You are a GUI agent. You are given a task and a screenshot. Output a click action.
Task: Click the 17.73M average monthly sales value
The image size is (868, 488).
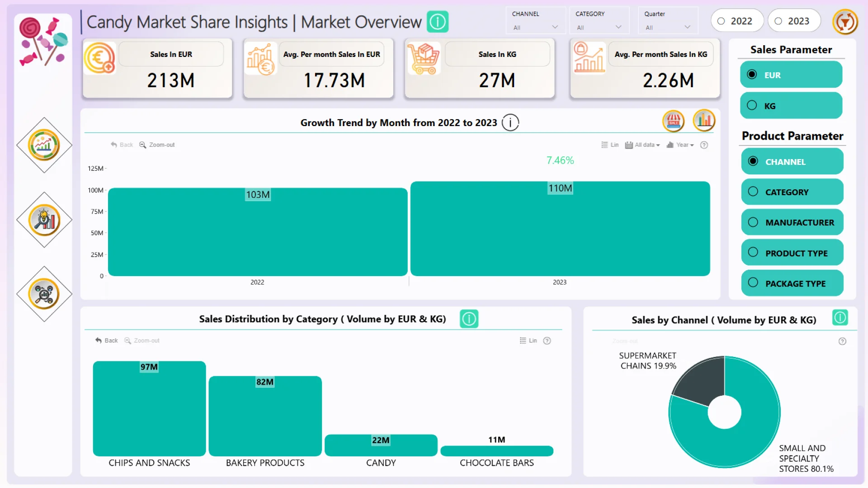point(334,80)
